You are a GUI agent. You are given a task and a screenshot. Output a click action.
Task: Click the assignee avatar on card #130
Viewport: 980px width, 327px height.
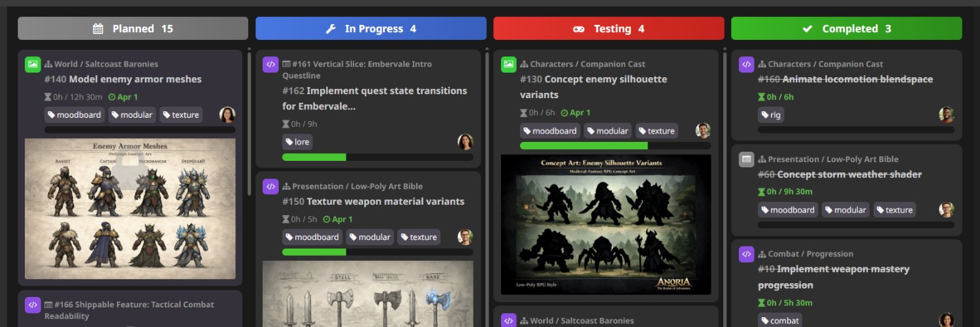click(x=703, y=130)
